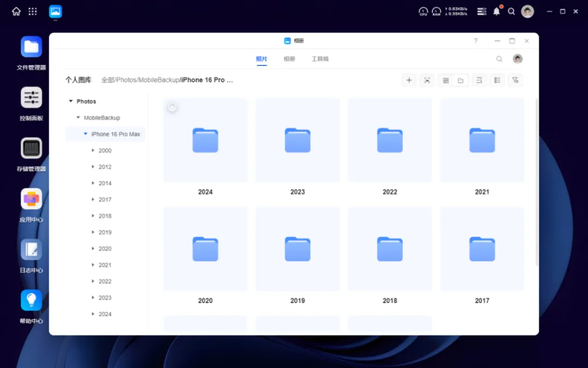Expand the 2019 folder in sidebar
The image size is (588, 368).
[x=93, y=232]
